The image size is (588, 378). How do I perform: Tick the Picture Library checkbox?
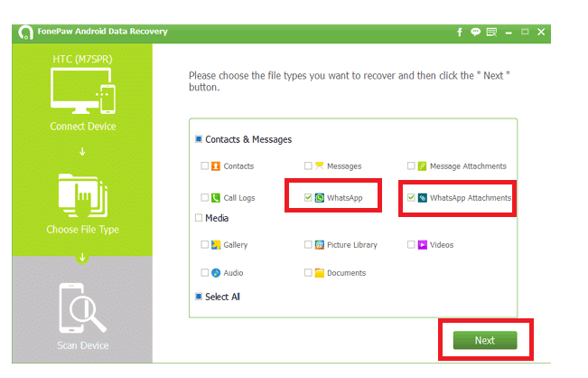[x=308, y=244]
